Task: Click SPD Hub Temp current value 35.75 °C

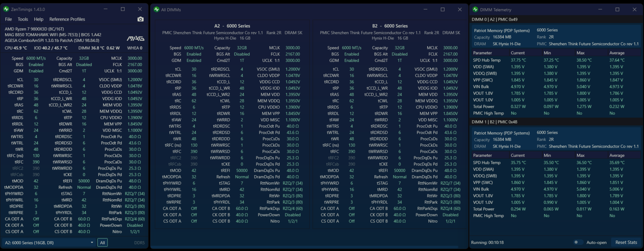Action: pyautogui.click(x=519, y=162)
